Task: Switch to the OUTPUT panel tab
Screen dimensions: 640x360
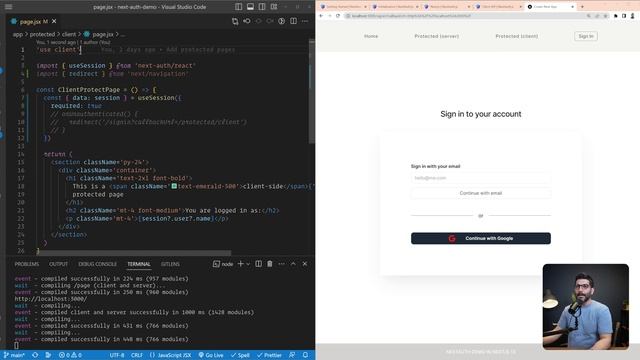Action: (58, 264)
